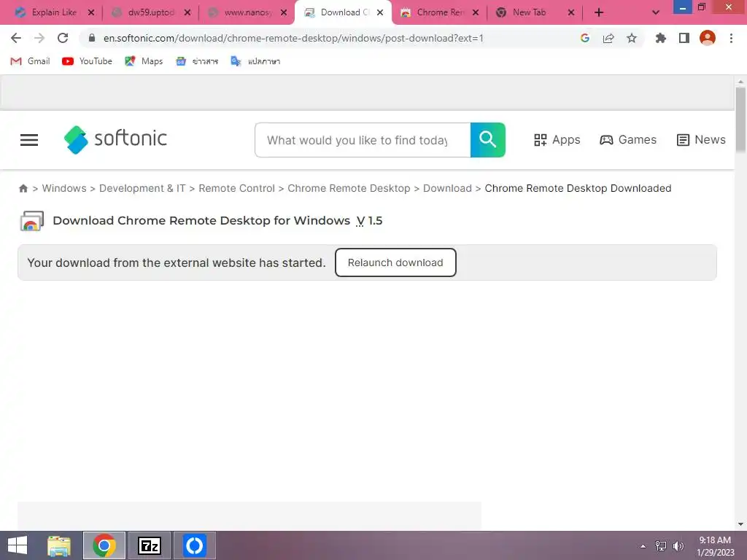747x560 pixels.
Task: Close the Download C tab
Action: (380, 12)
